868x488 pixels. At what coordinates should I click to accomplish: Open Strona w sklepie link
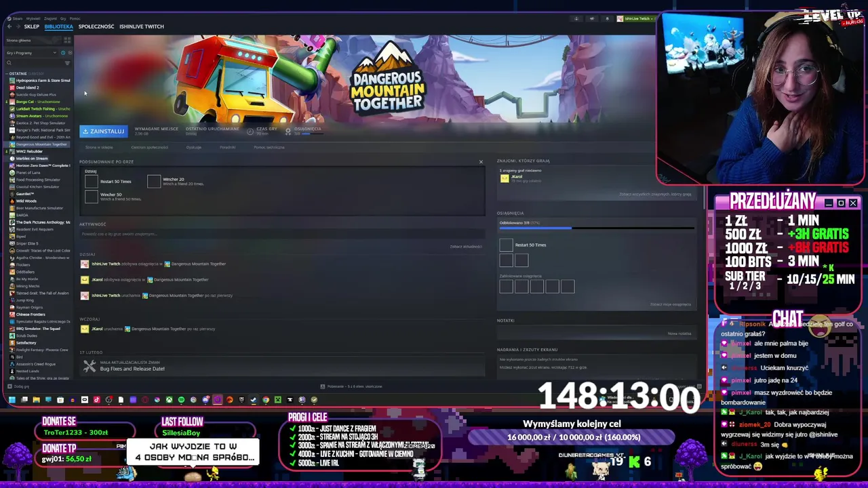99,147
